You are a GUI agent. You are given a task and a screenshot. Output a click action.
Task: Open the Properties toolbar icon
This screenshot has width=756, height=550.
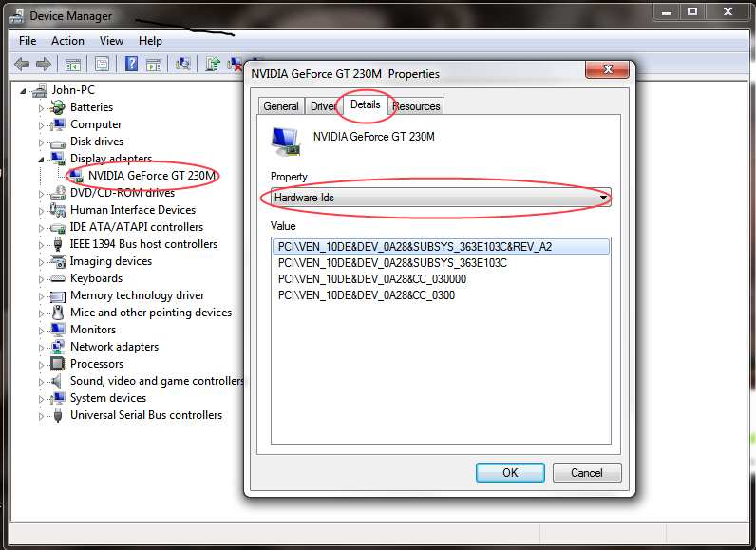click(x=102, y=64)
